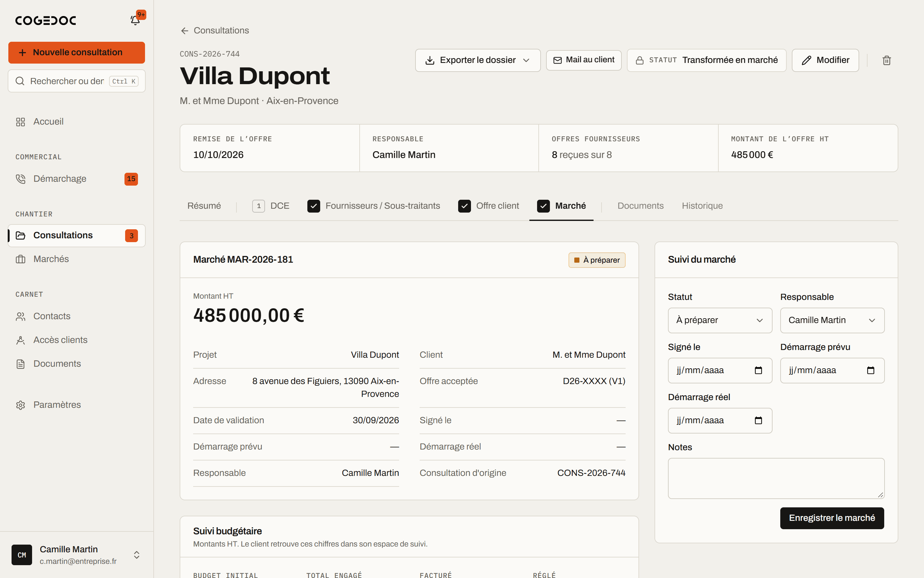Viewport: 924px width, 578px height.
Task: Click the CONS-2026-744 origin consultation value
Action: pos(591,473)
